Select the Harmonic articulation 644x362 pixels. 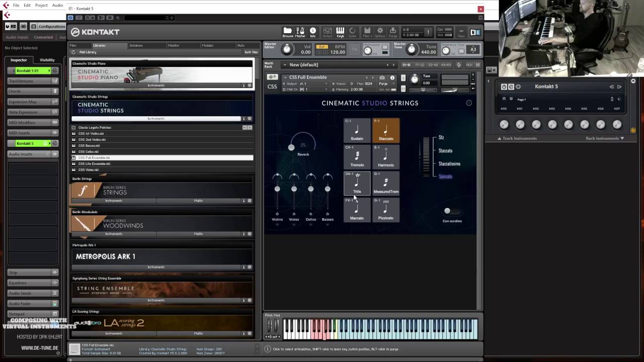click(386, 157)
